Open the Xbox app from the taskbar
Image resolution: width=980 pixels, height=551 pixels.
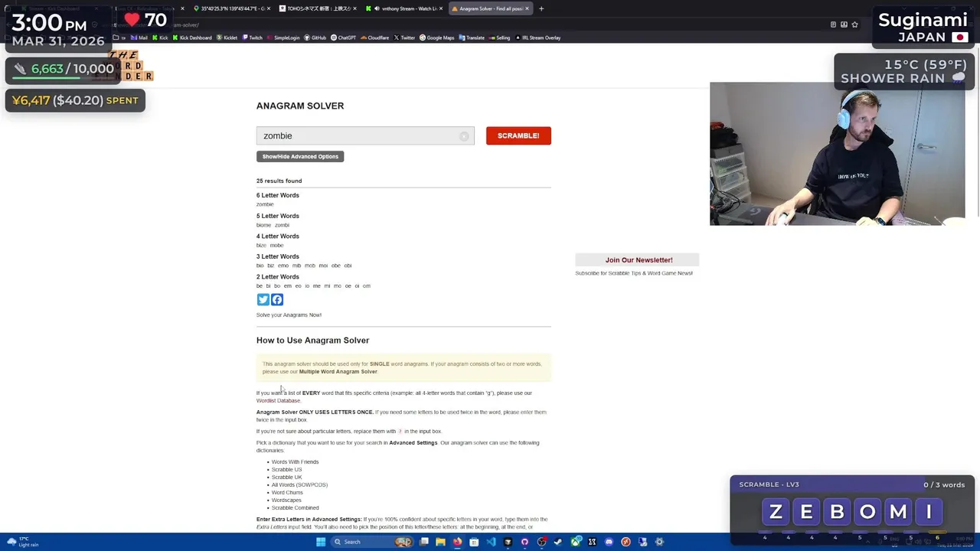click(x=576, y=542)
